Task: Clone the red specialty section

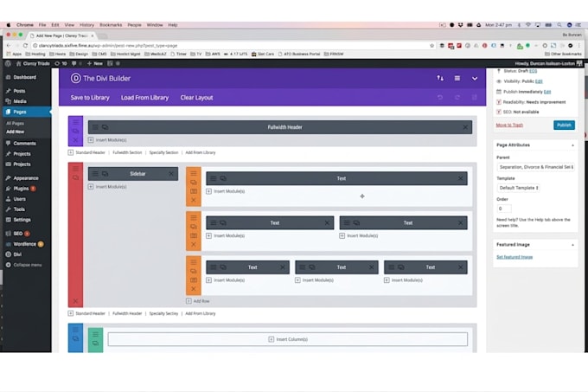Action: click(75, 177)
